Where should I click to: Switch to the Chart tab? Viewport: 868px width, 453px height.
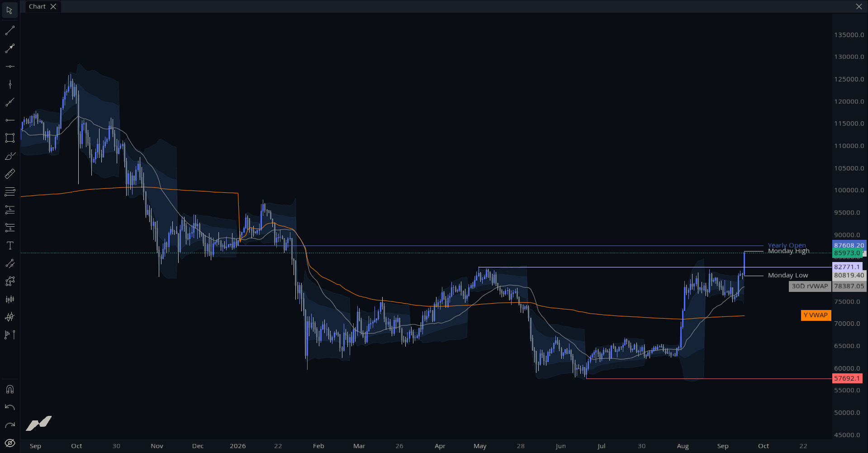click(37, 6)
